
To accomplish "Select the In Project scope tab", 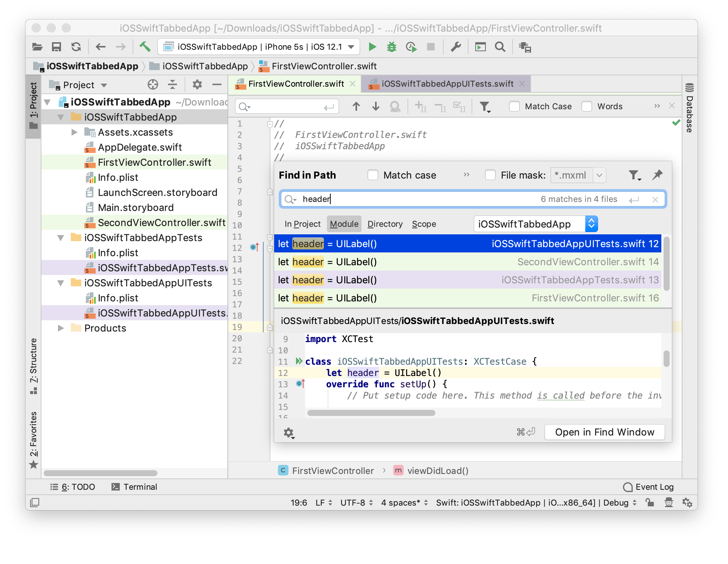I will click(x=302, y=224).
